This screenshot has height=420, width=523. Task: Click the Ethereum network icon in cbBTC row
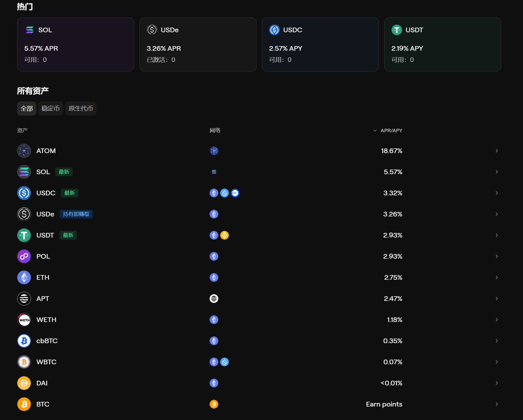click(x=214, y=341)
